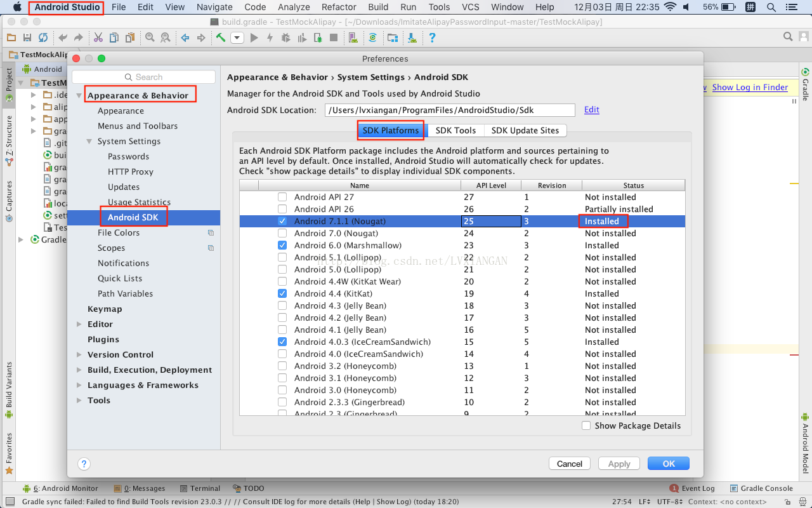The image size is (812, 508).
Task: Uncheck Android 4.4 (KitKat) checkbox
Action: coord(282,293)
